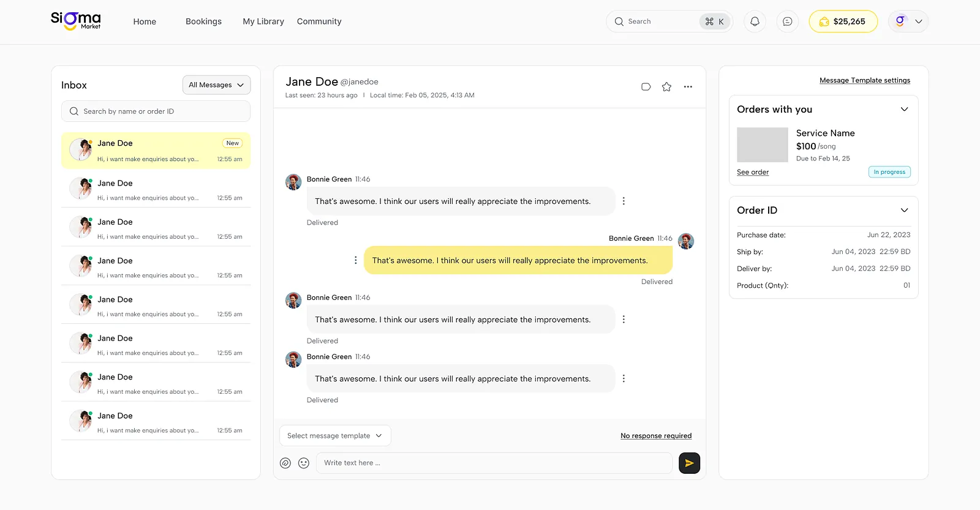Click the New badge on first conversation

(232, 143)
